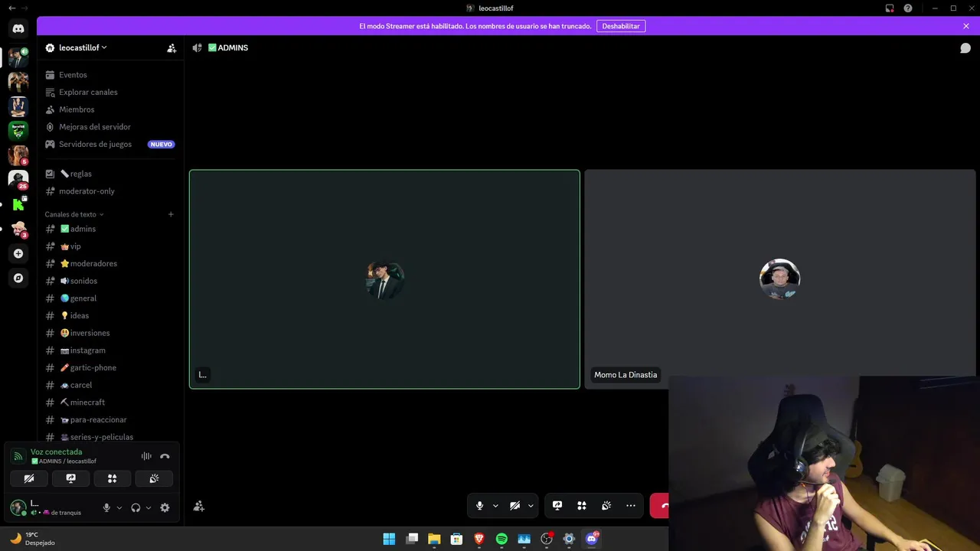Expand camera options arrow in call bar
Screen dimensions: 980x551
coord(531,506)
